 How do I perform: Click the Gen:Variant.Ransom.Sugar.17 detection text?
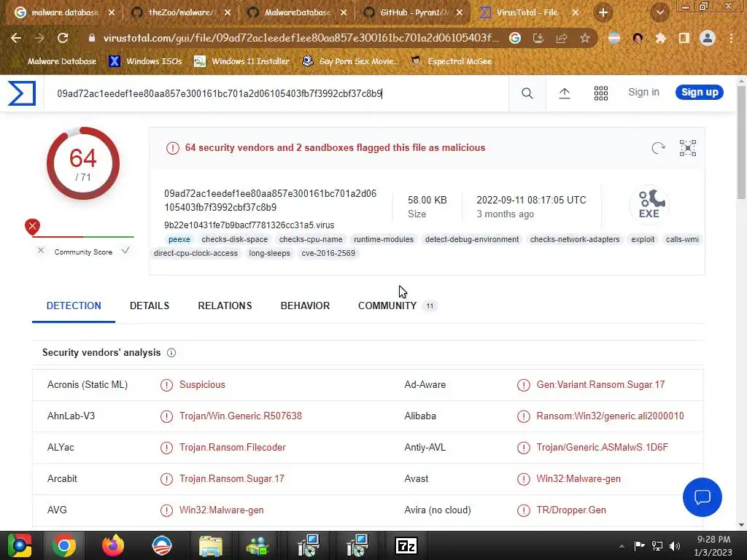(x=600, y=385)
